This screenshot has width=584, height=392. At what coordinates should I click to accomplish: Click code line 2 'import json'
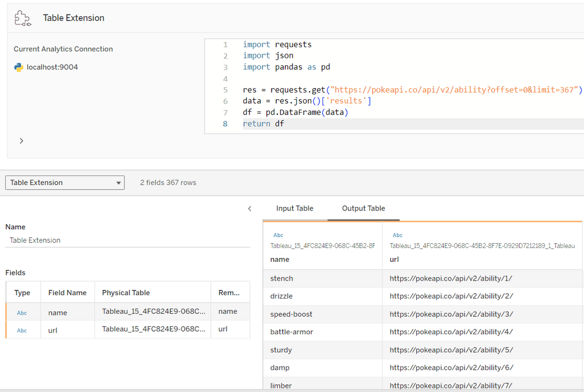(x=268, y=55)
